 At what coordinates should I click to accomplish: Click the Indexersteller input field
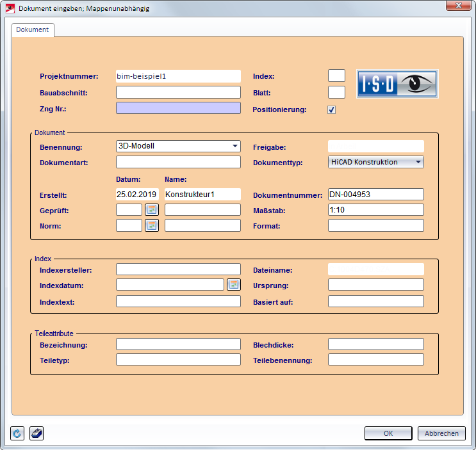click(x=178, y=269)
